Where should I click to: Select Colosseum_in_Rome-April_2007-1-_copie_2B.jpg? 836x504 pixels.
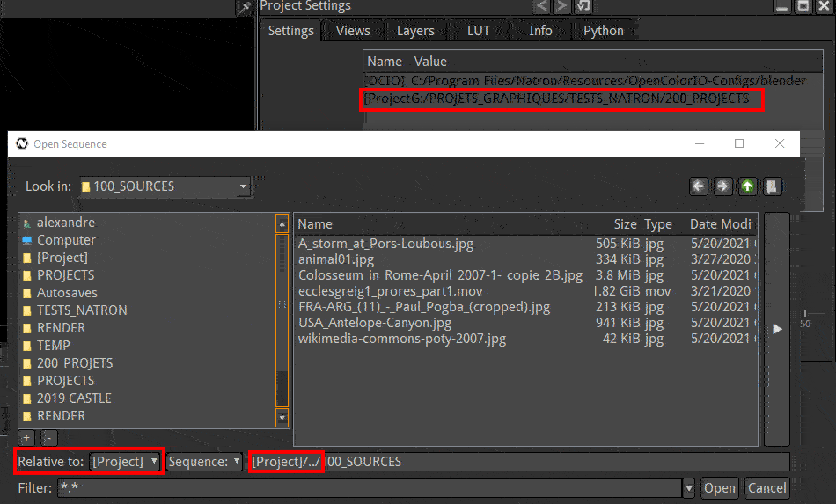440,275
